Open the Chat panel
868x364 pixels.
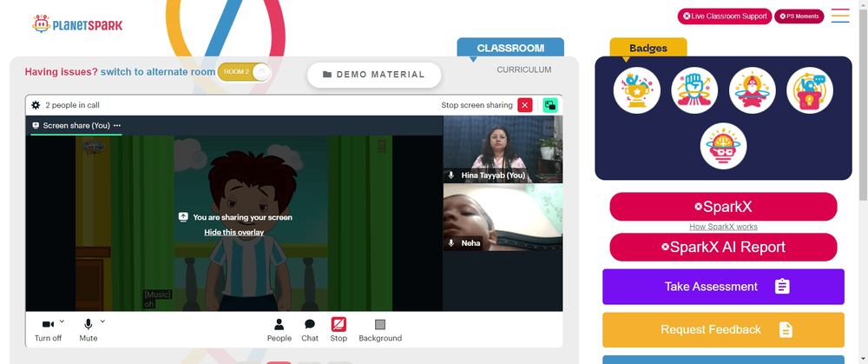coord(310,330)
